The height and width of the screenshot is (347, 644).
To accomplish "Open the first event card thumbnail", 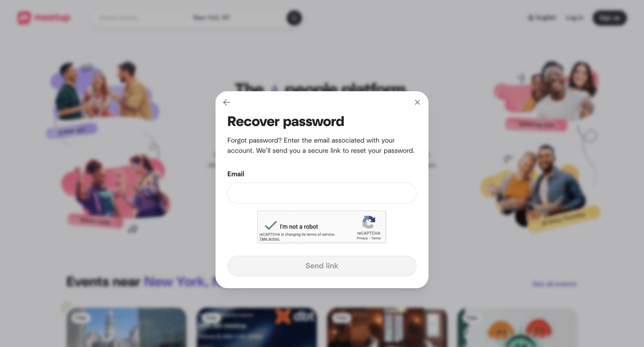I will click(126, 327).
